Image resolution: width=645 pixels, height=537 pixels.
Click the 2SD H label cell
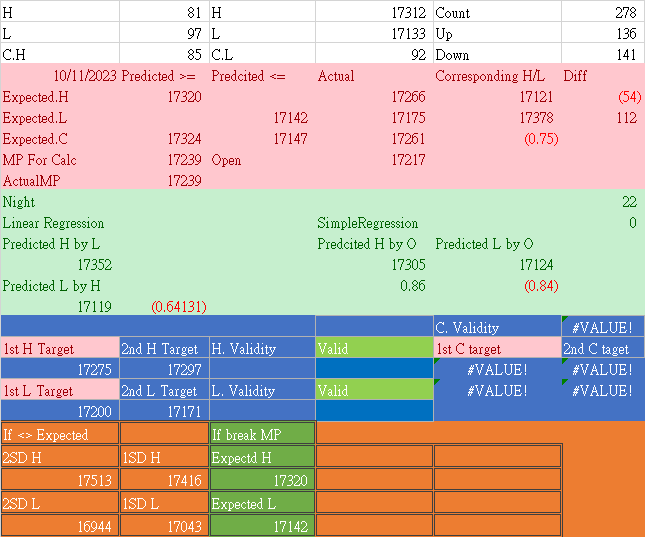[60, 457]
